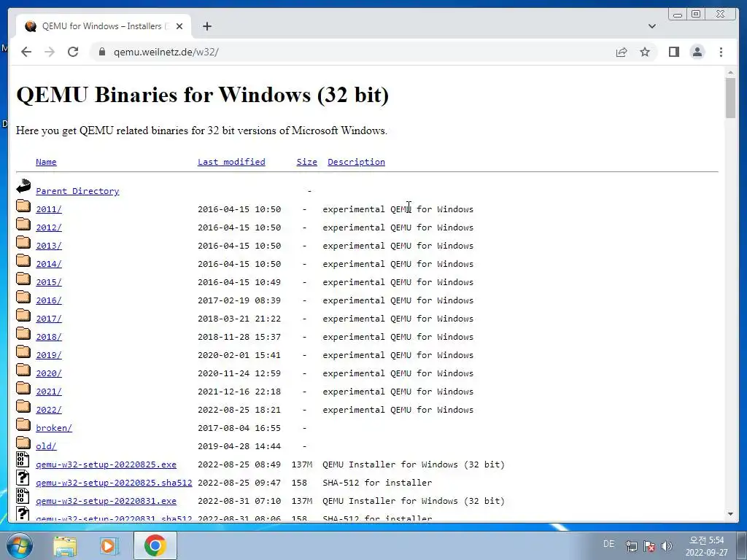The image size is (747, 560).
Task: Click the lock site-info icon
Action: coord(102,52)
